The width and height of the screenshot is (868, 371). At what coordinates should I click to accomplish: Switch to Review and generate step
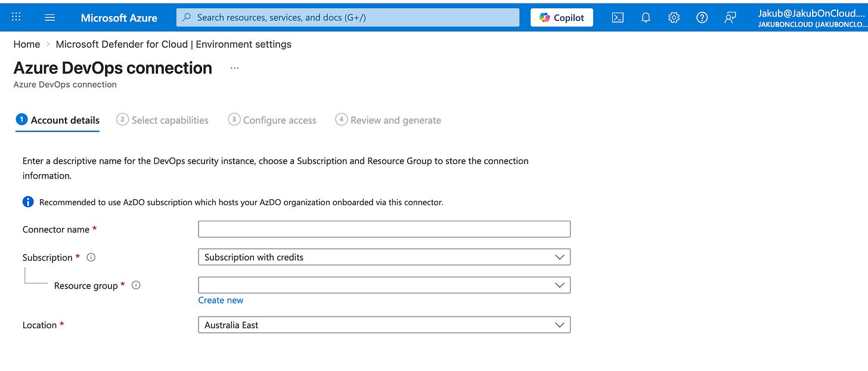click(388, 120)
